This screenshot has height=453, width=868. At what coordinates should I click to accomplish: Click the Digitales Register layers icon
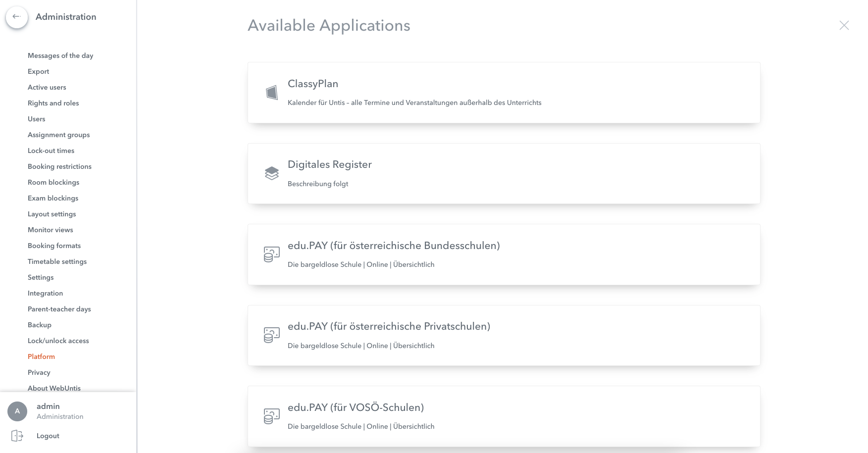click(272, 173)
